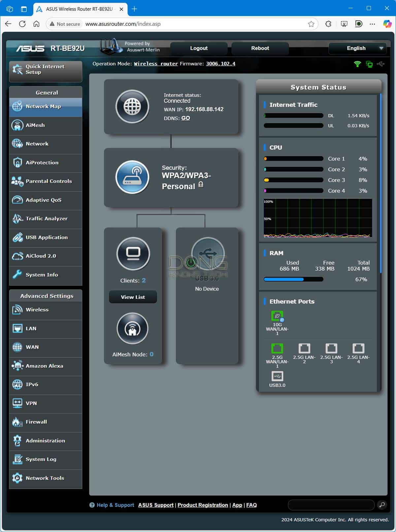
Task: Click IPv6 icon in sidebar
Action: pos(17,384)
